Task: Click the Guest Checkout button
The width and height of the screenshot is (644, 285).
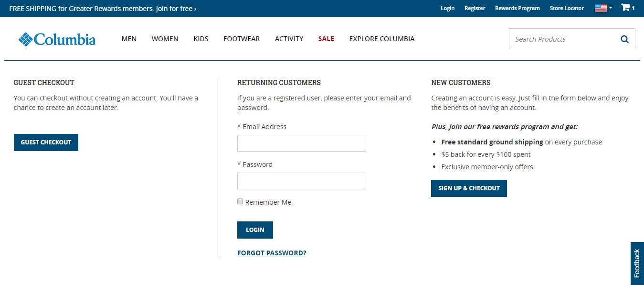Action: pyautogui.click(x=46, y=142)
